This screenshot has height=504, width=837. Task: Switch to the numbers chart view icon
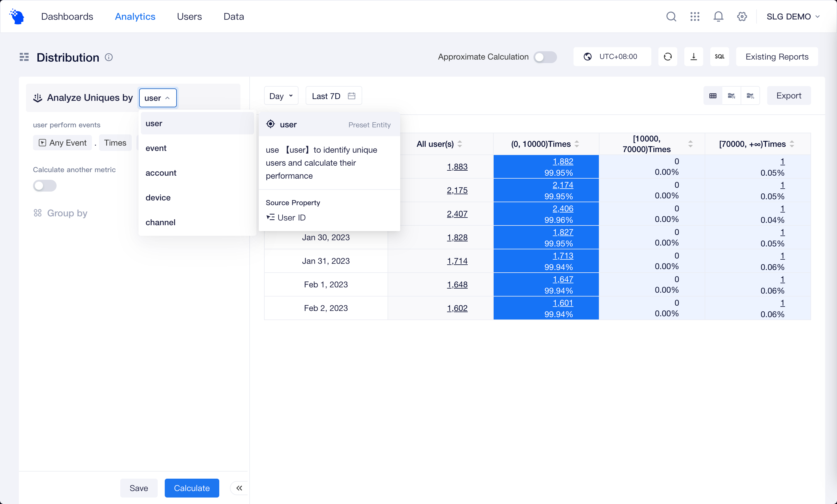[x=731, y=96]
